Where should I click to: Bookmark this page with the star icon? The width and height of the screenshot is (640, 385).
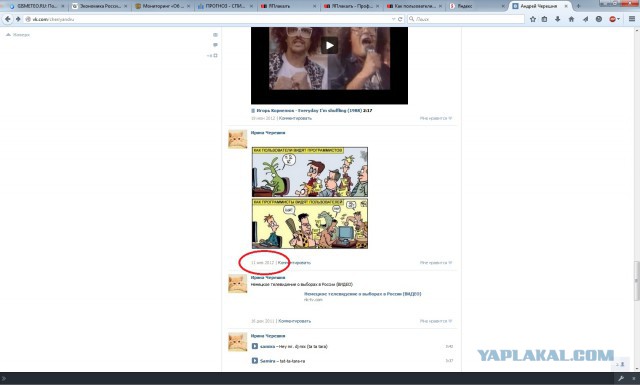(x=533, y=19)
